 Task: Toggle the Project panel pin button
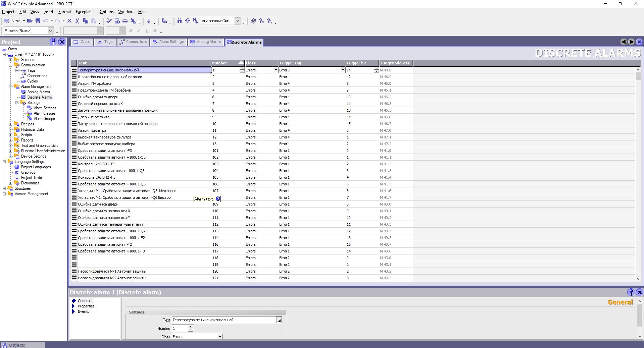pyautogui.click(x=53, y=42)
